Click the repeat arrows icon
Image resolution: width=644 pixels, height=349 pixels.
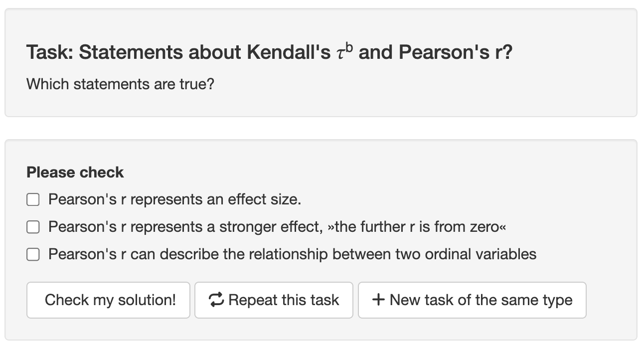[217, 300]
